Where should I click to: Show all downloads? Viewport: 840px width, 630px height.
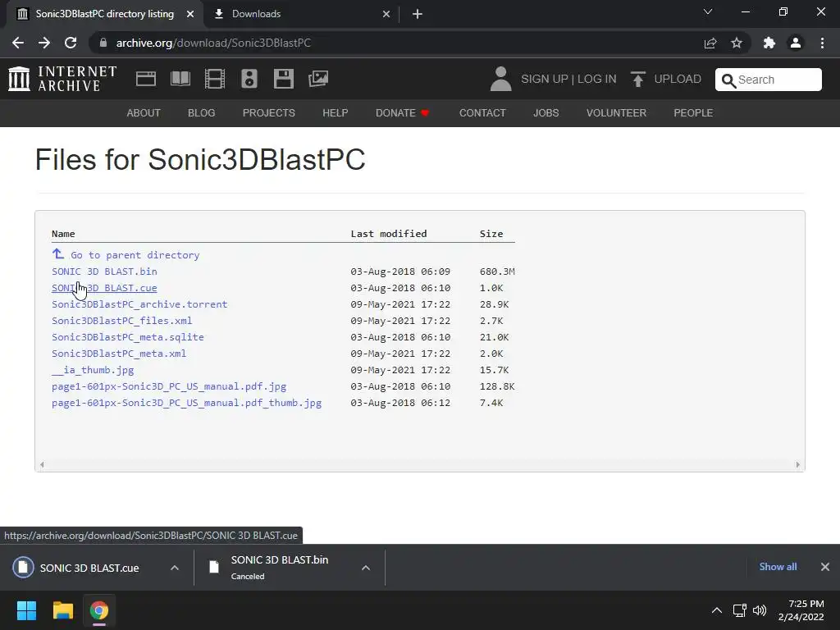[778, 567]
